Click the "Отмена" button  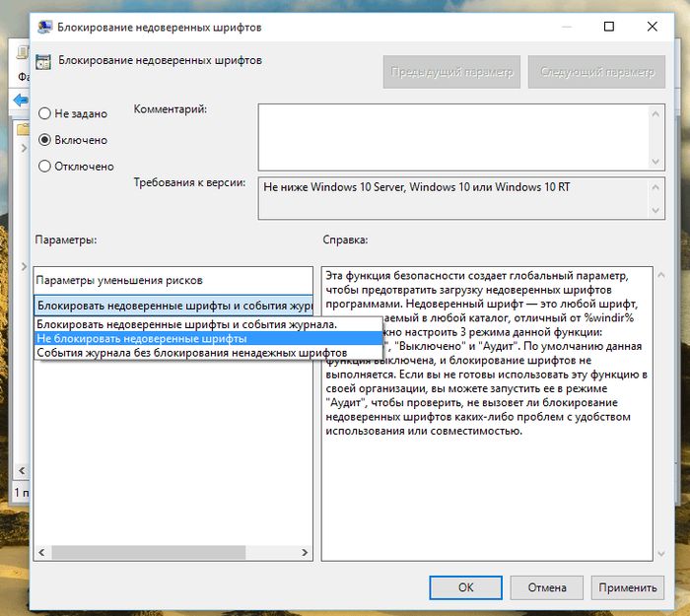pos(546,587)
